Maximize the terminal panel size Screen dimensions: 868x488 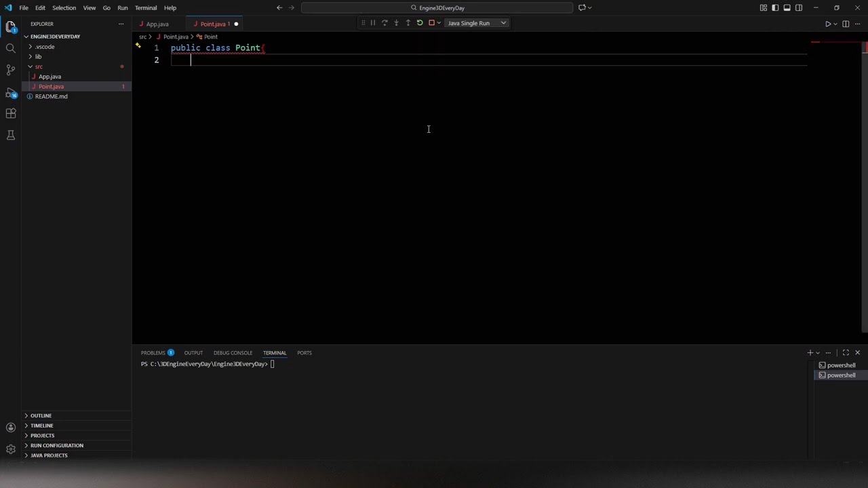pyautogui.click(x=846, y=352)
